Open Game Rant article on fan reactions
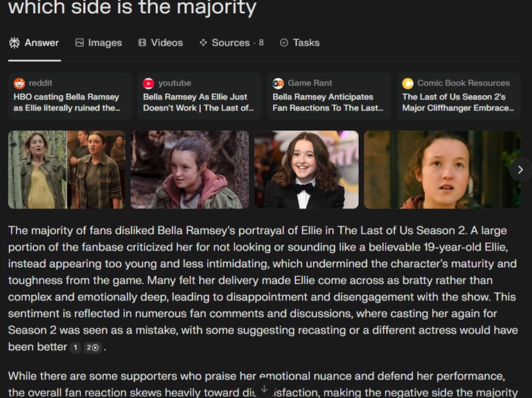This screenshot has width=532, height=398. [329, 96]
